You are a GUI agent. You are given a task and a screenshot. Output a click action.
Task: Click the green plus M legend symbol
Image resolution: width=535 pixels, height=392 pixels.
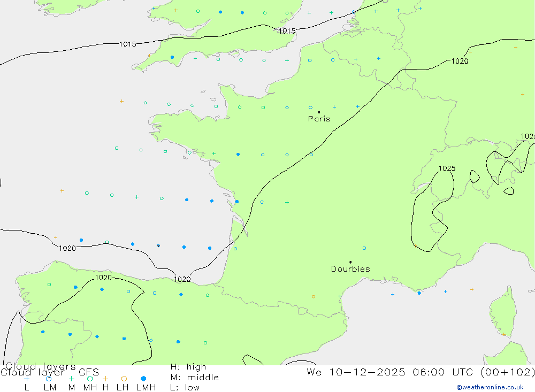point(71,379)
